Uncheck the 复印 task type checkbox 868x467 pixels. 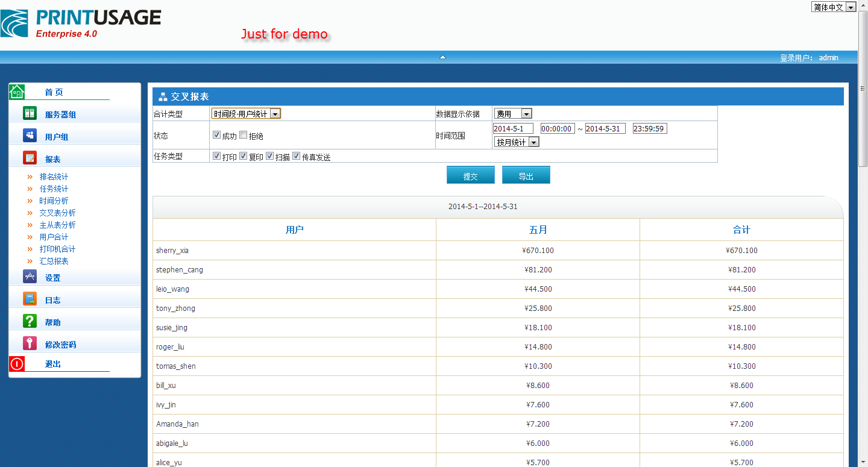click(243, 156)
